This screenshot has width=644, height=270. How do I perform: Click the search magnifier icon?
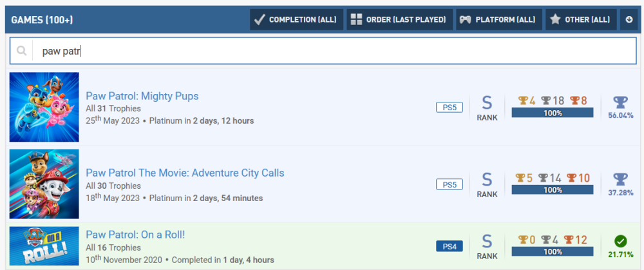[x=22, y=51]
